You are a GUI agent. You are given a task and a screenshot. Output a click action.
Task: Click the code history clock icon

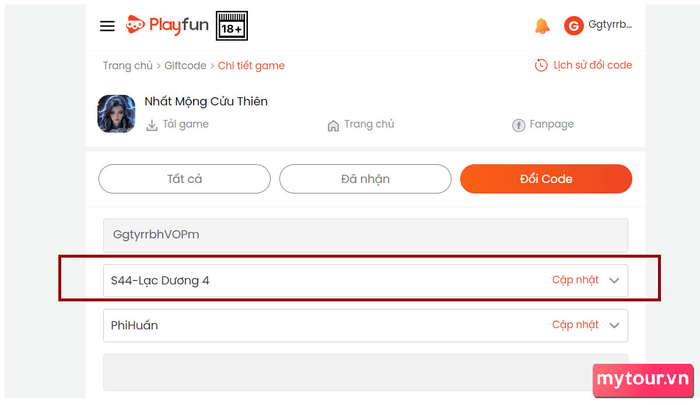click(541, 66)
